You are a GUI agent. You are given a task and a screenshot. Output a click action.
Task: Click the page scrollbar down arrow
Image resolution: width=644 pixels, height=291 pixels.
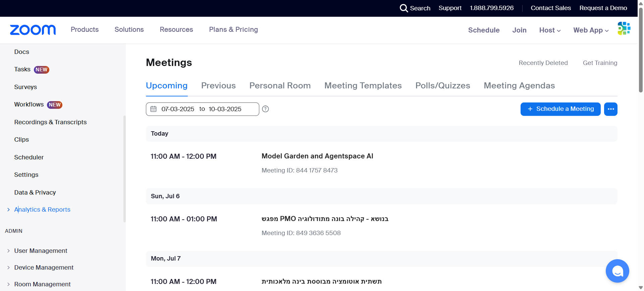[641, 288]
